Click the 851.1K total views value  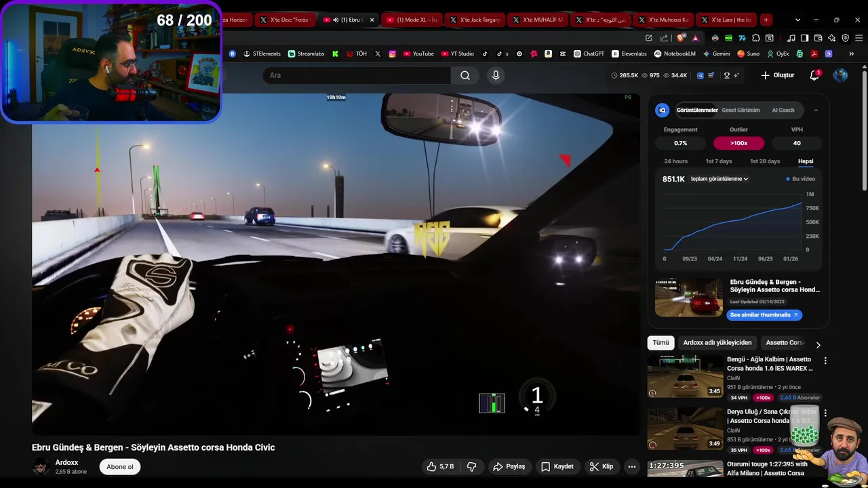673,179
